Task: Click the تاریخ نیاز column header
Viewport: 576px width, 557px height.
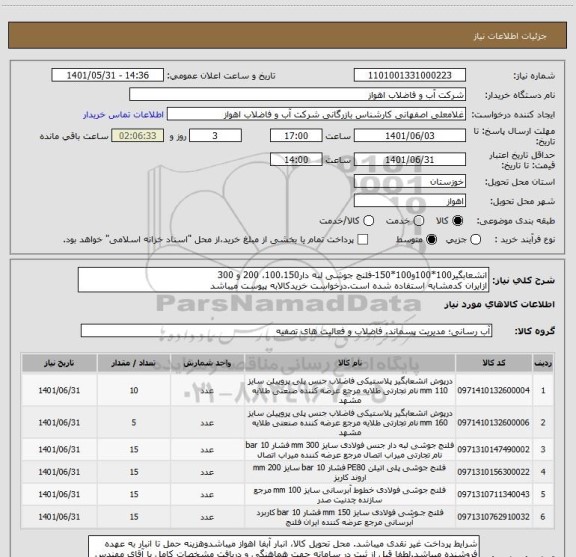Action: pyautogui.click(x=59, y=363)
